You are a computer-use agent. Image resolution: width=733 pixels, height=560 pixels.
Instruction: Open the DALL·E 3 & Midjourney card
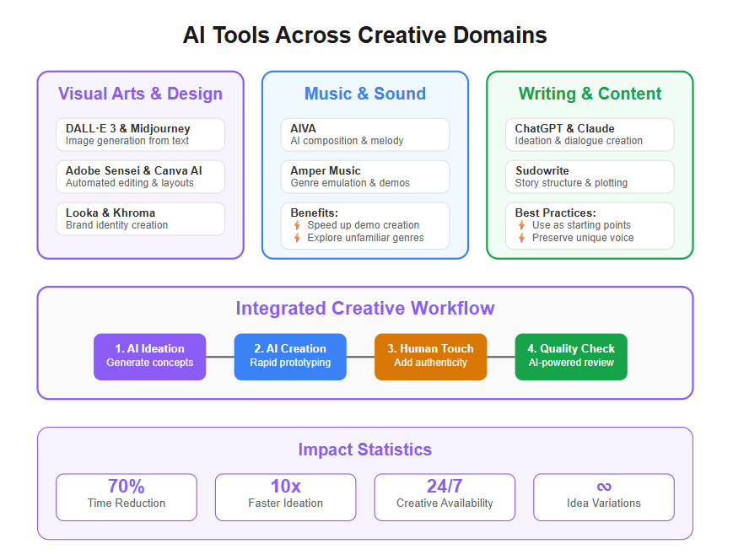[140, 135]
